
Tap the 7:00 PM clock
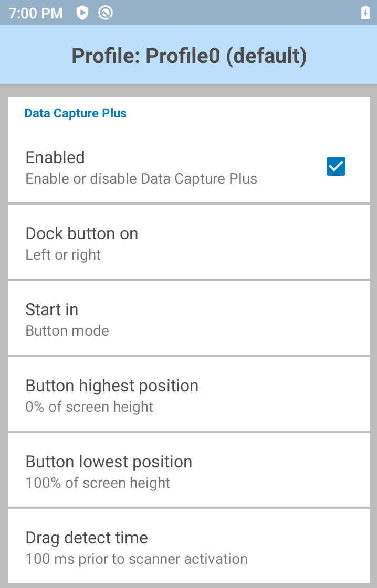click(36, 13)
